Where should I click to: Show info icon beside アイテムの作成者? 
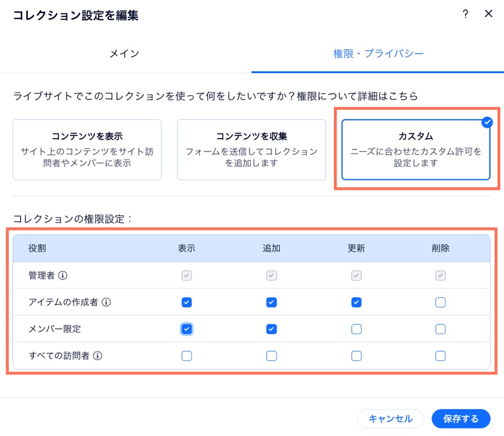click(106, 302)
